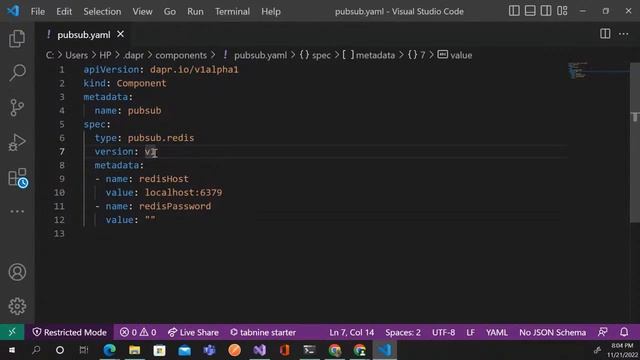Open the Extensions view
Screen dimensions: 640x360
tap(18, 178)
